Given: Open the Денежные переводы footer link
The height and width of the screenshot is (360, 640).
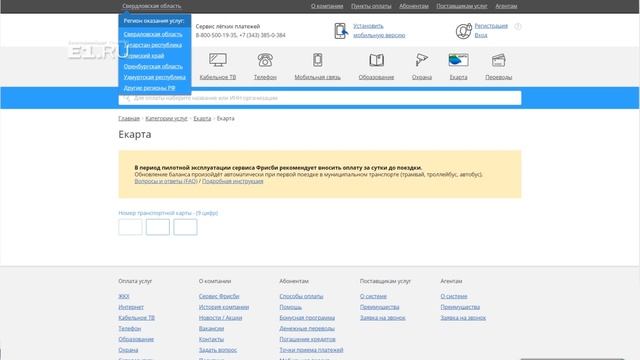Looking at the screenshot, I should [307, 329].
